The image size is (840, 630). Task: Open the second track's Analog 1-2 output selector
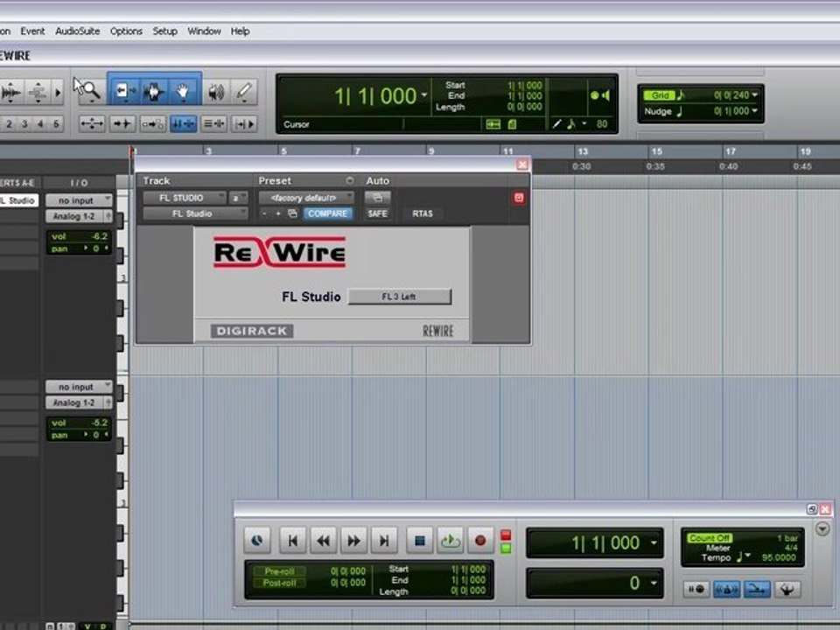coord(79,402)
